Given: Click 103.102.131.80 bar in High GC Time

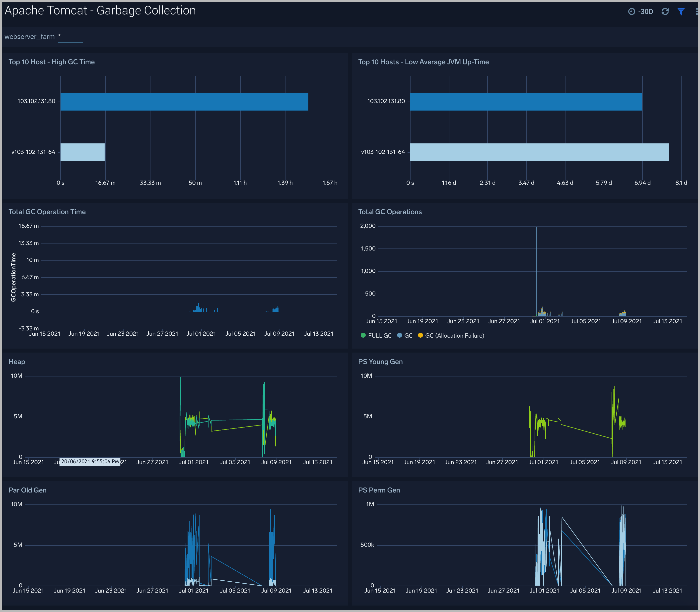Looking at the screenshot, I should pyautogui.click(x=184, y=101).
